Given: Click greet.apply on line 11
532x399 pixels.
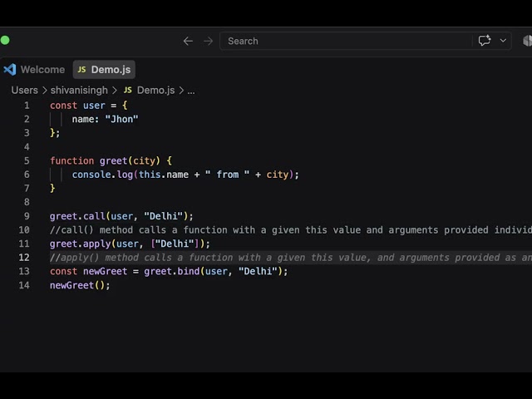Looking at the screenshot, I should click(80, 244).
